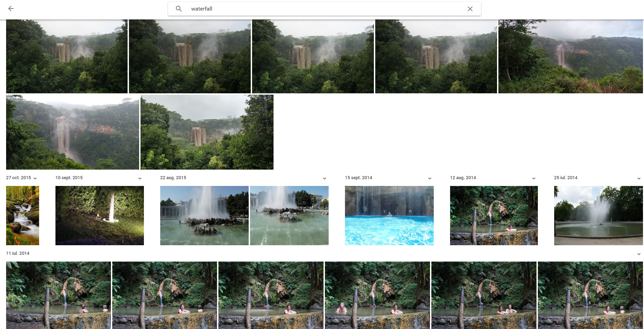Open the hot spring photo from 12 aug. 2014
This screenshot has width=644, height=329.
(494, 216)
